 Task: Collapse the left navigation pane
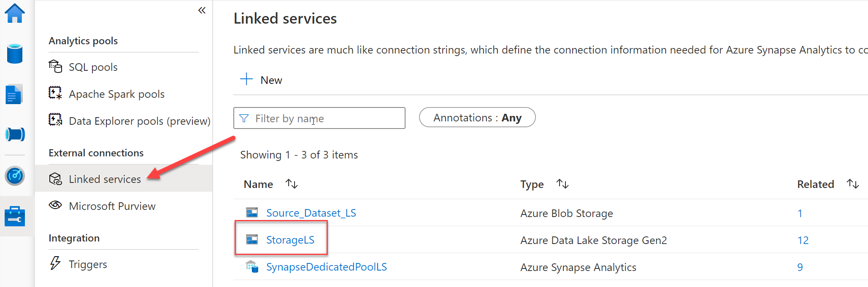point(202,10)
